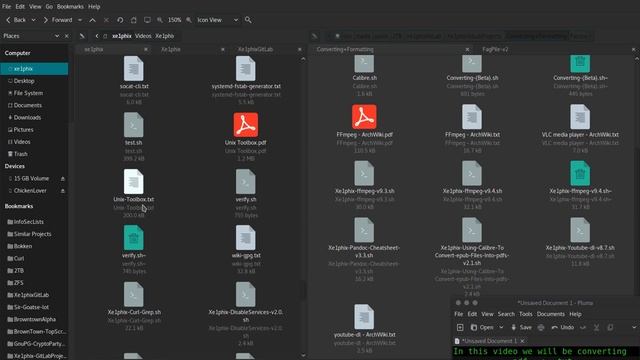640x360 pixels.
Task: Create a new document in Pluma
Action: point(460,327)
